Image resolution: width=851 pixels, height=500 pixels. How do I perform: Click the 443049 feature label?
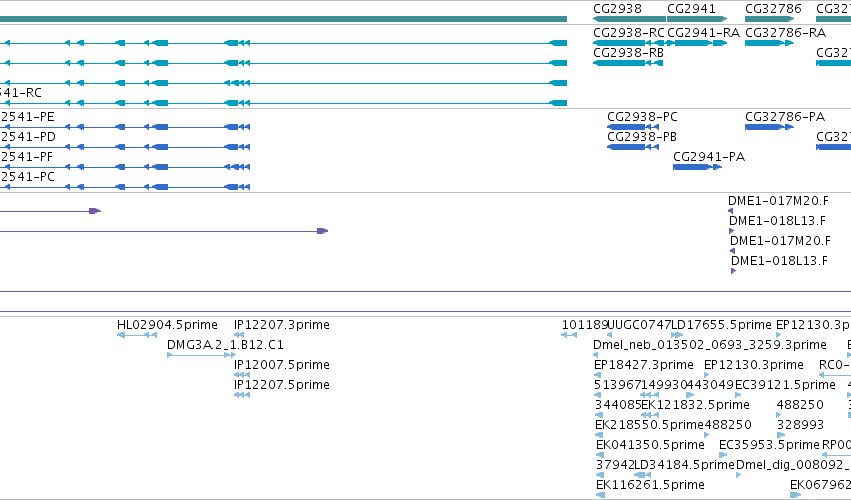[710, 385]
